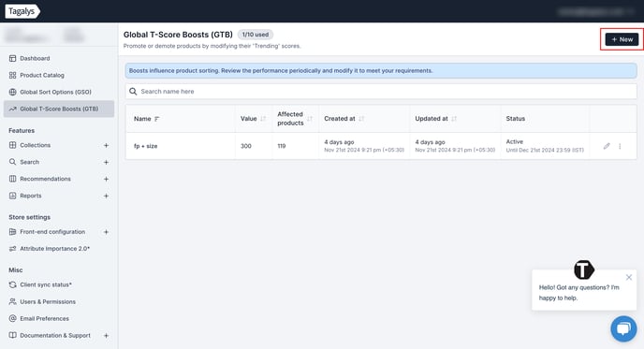Open the chat bubble widget

pos(623,328)
